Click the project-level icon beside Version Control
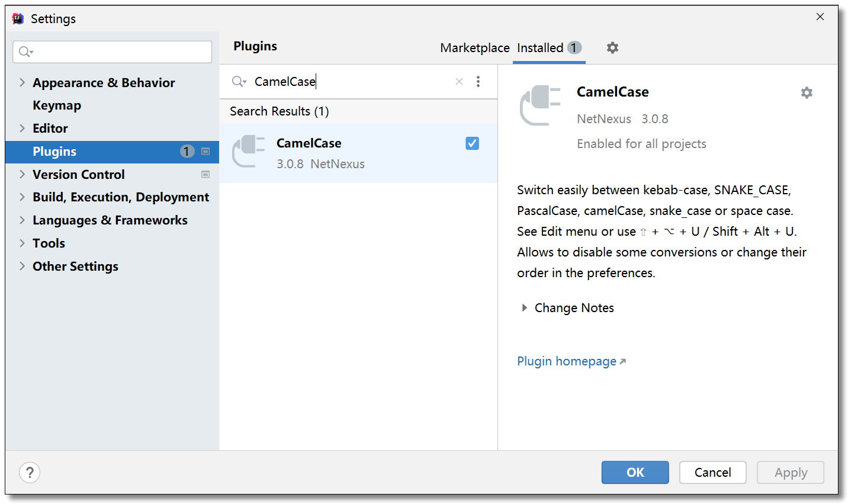The image size is (848, 504). pos(205,175)
